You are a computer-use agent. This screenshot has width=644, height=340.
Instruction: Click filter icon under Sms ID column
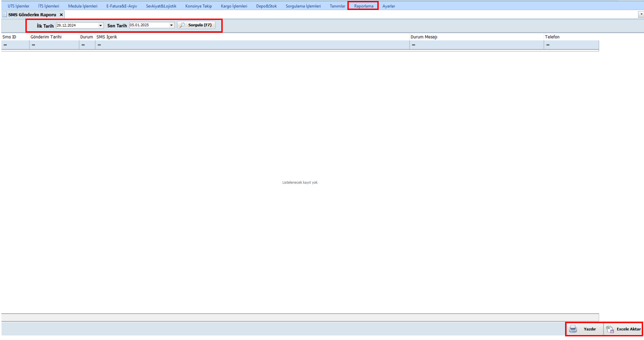click(x=5, y=45)
